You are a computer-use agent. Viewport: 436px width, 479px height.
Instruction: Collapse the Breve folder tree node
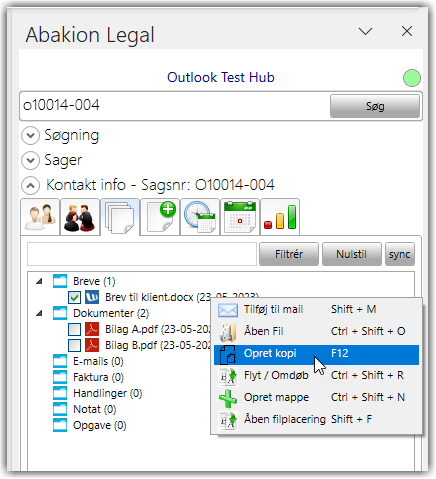[x=40, y=281]
